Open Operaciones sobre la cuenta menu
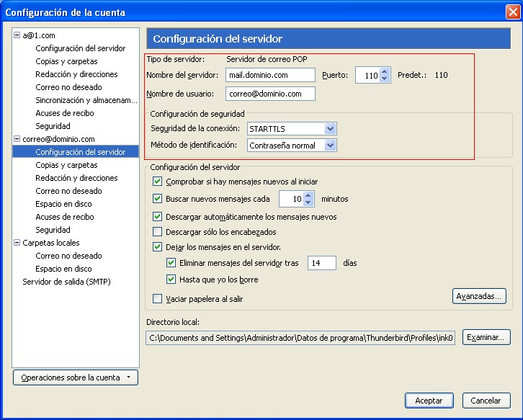Image resolution: width=523 pixels, height=420 pixels. (76, 377)
